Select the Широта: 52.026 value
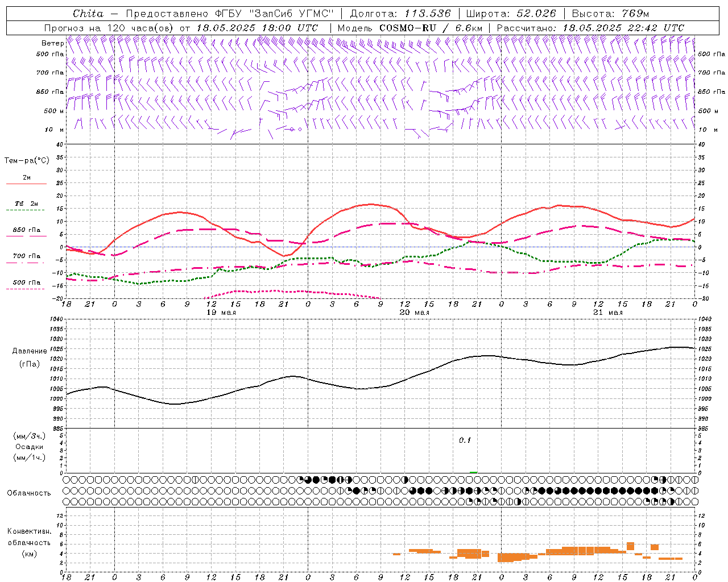728x582 pixels. tap(511, 14)
